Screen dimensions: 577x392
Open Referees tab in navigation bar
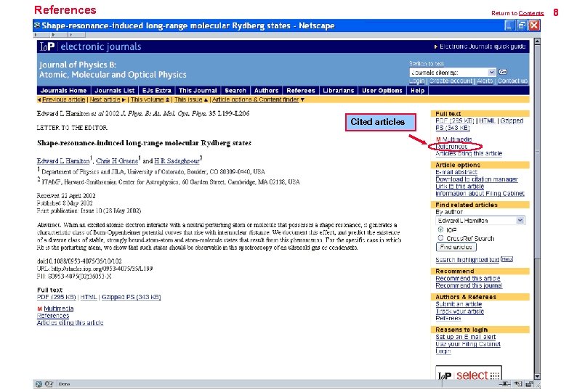[301, 91]
